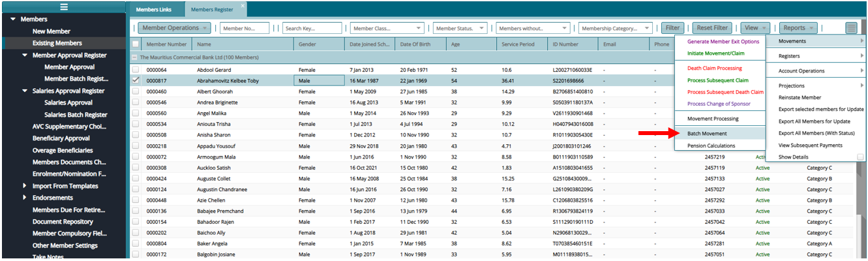Tick the checkbox for Abdool Gerard
The height and width of the screenshot is (261, 868).
pyautogui.click(x=136, y=69)
